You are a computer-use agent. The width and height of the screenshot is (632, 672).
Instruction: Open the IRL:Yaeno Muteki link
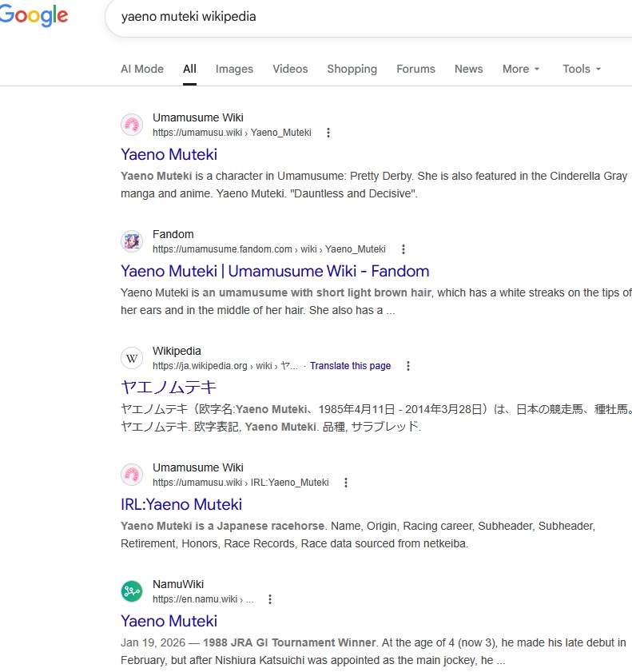coord(181,504)
